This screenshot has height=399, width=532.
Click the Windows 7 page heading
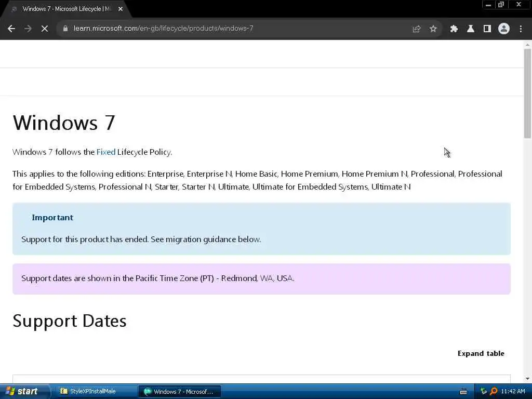tap(64, 123)
